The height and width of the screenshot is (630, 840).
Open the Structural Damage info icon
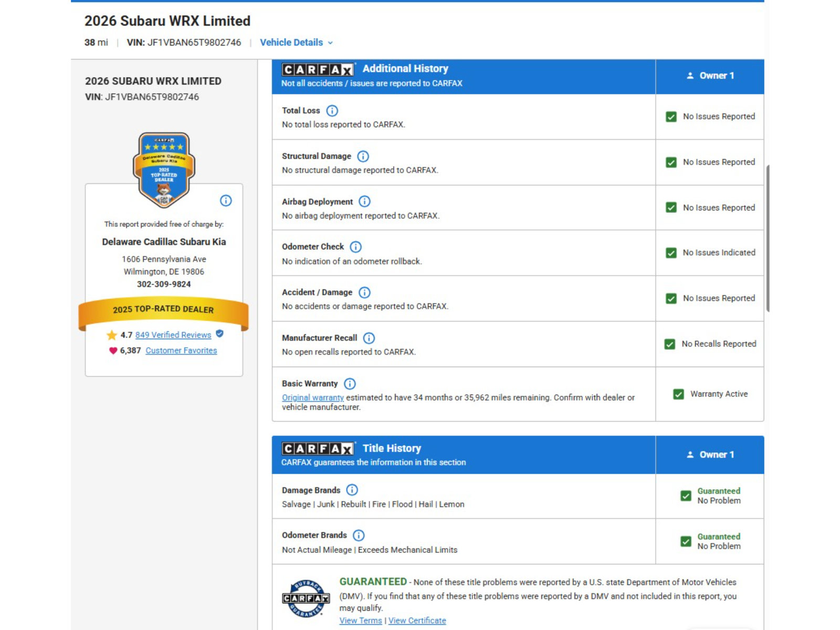pos(363,156)
